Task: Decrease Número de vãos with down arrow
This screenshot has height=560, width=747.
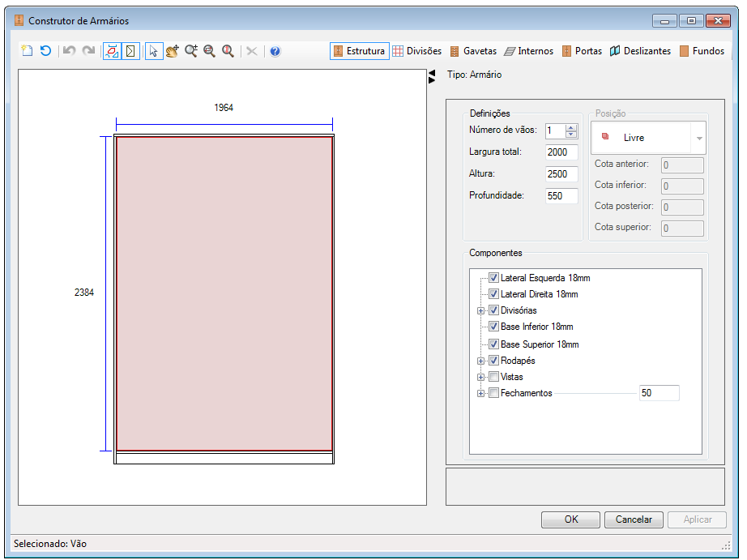Action: 570,135
